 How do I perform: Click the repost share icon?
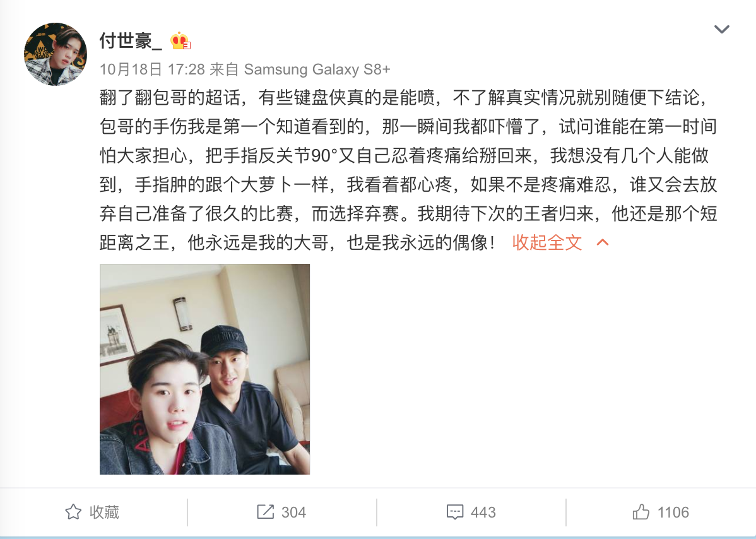point(265,511)
